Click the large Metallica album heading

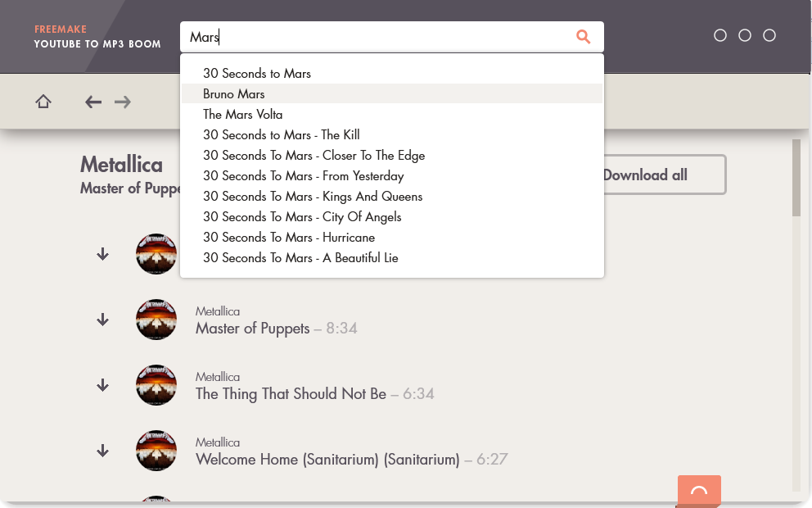(x=121, y=165)
